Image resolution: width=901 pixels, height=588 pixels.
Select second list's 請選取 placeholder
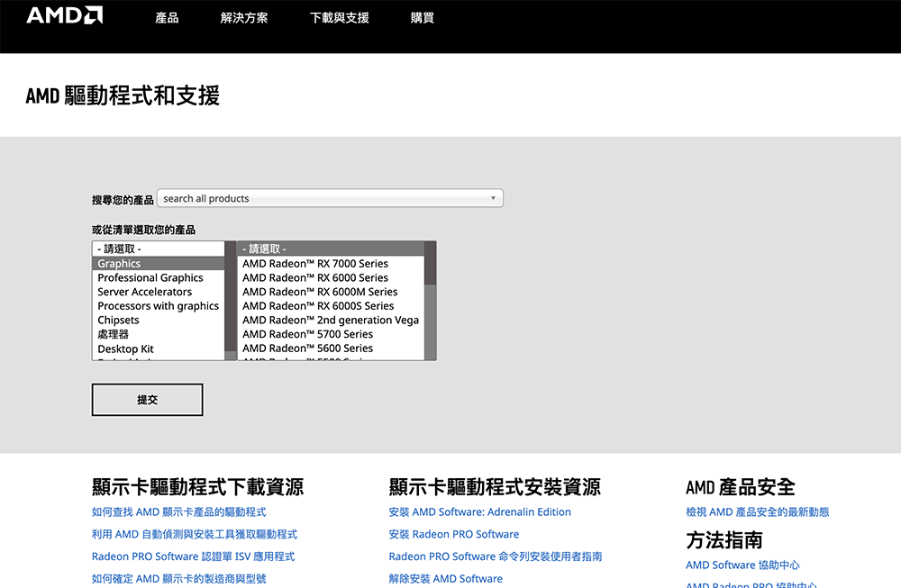[x=331, y=249]
